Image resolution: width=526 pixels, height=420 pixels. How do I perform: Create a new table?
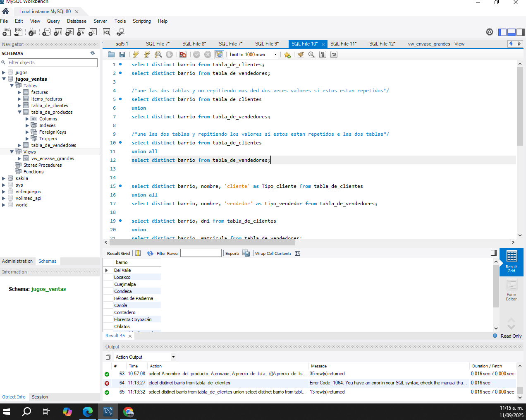(x=58, y=32)
